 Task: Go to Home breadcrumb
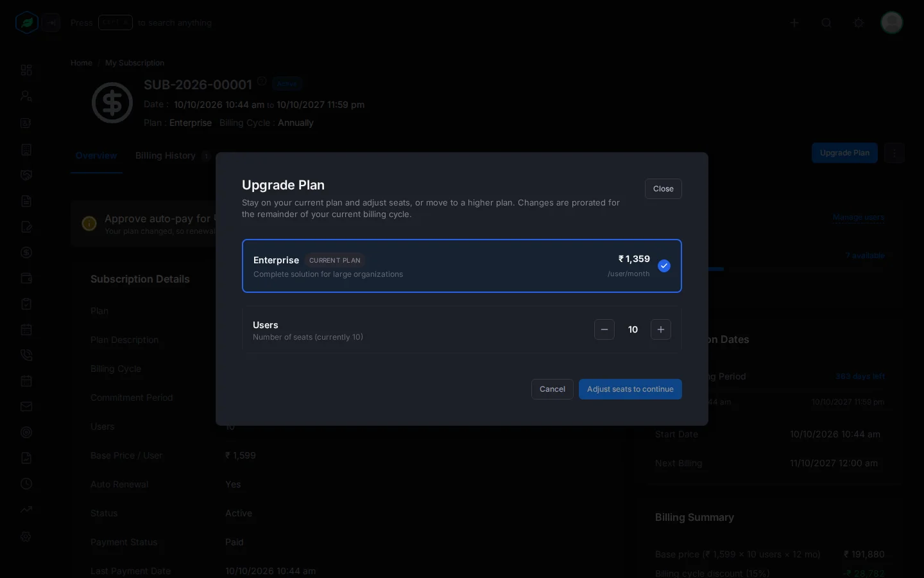tap(81, 63)
